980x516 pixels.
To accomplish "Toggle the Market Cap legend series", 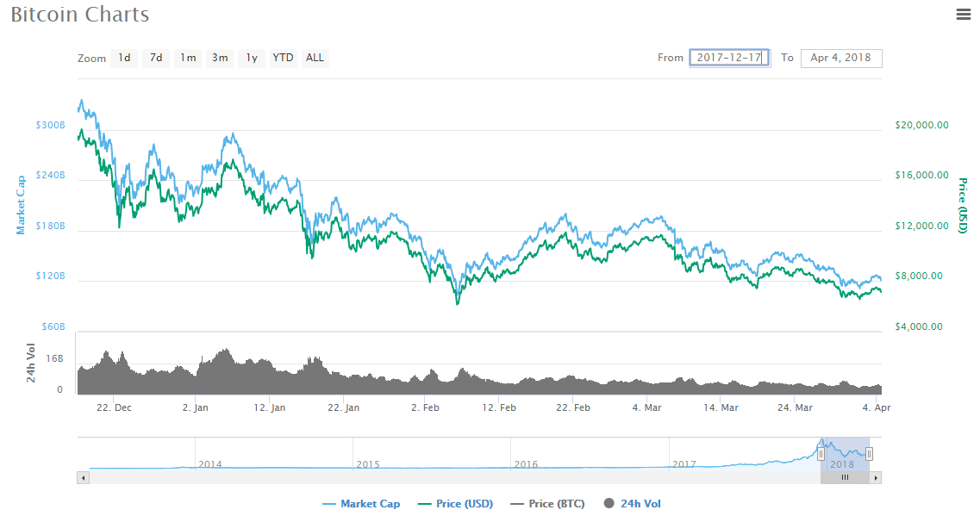I will pos(361,503).
